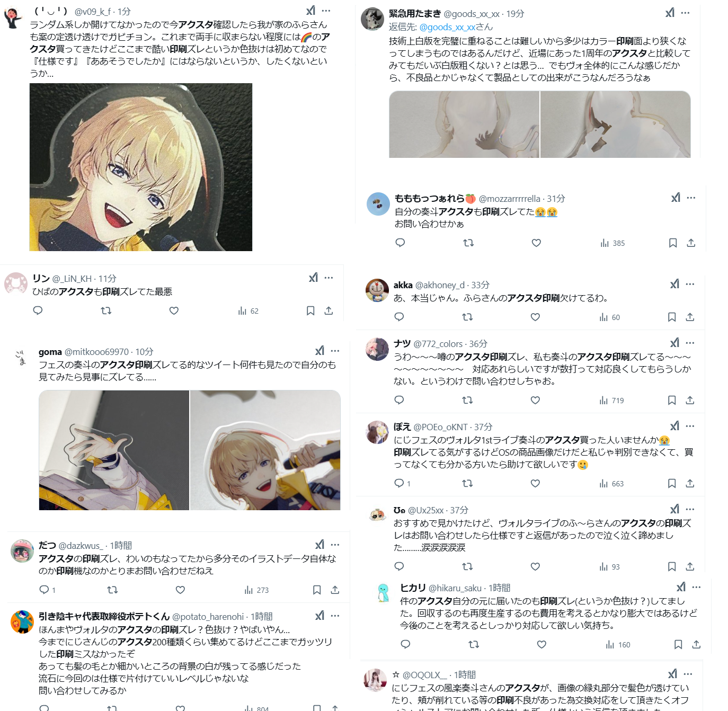
Task: Like ヒカリ's tweet about アクスタ
Action: pyautogui.click(x=541, y=644)
